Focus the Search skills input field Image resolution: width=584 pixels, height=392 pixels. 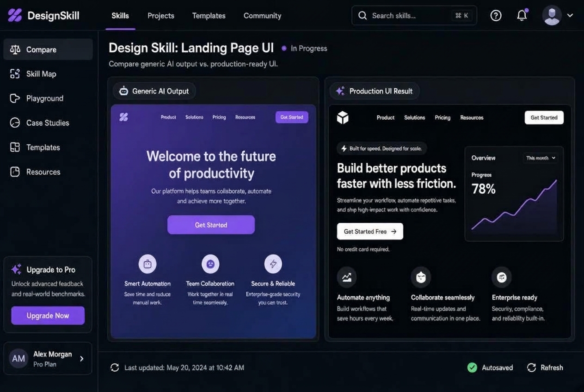[414, 16]
